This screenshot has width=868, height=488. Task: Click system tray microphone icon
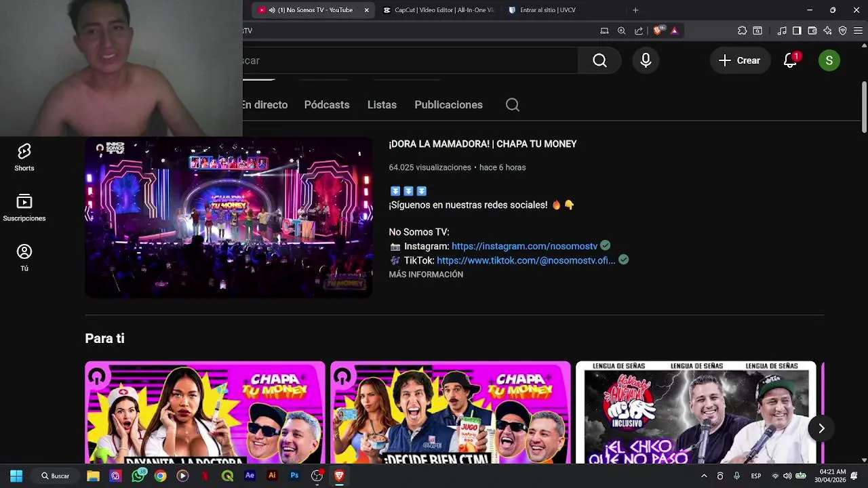point(736,476)
